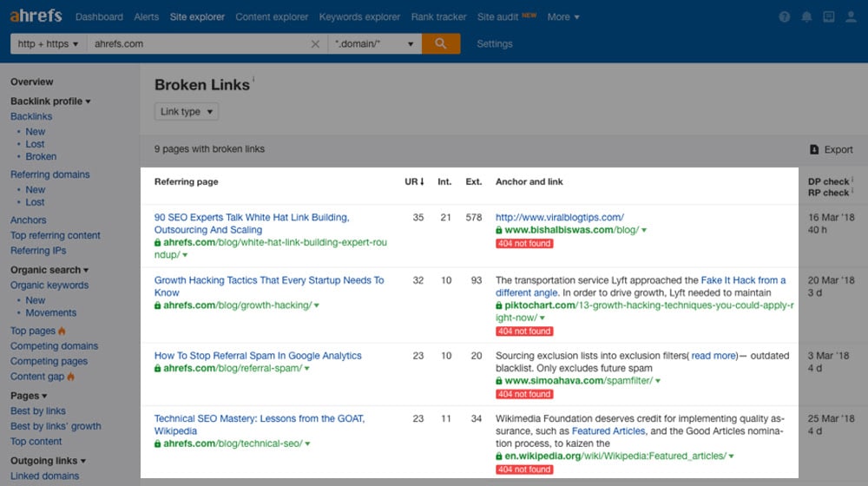
Task: Open the Keywords explorer tab
Action: (x=359, y=17)
